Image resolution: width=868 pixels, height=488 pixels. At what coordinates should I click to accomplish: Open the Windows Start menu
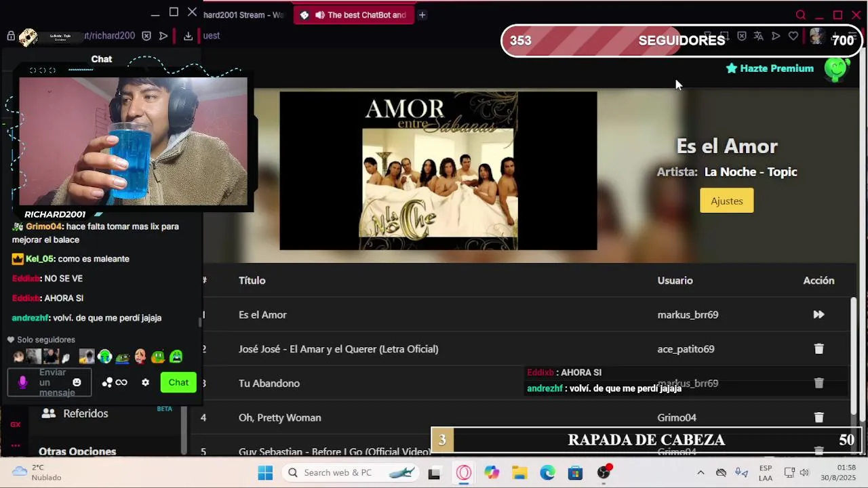(x=265, y=472)
